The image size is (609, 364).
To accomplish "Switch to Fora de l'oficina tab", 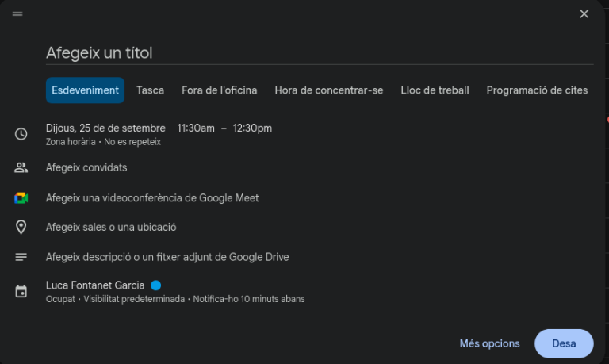I will pyautogui.click(x=219, y=90).
